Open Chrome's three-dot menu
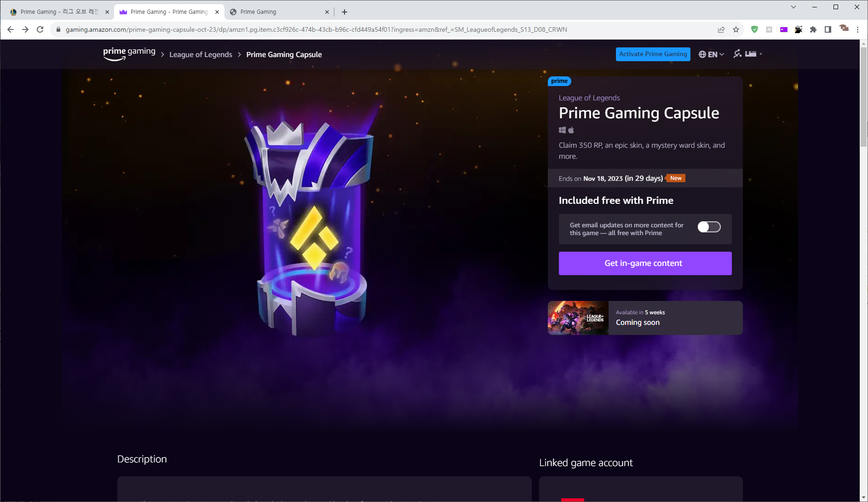Screen dimensions: 868x502 click(x=858, y=29)
